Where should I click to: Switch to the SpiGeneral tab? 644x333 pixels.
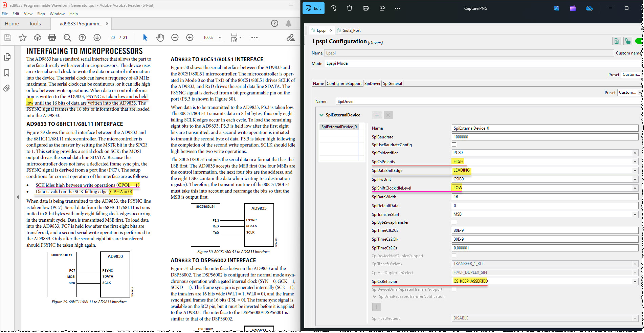point(393,84)
